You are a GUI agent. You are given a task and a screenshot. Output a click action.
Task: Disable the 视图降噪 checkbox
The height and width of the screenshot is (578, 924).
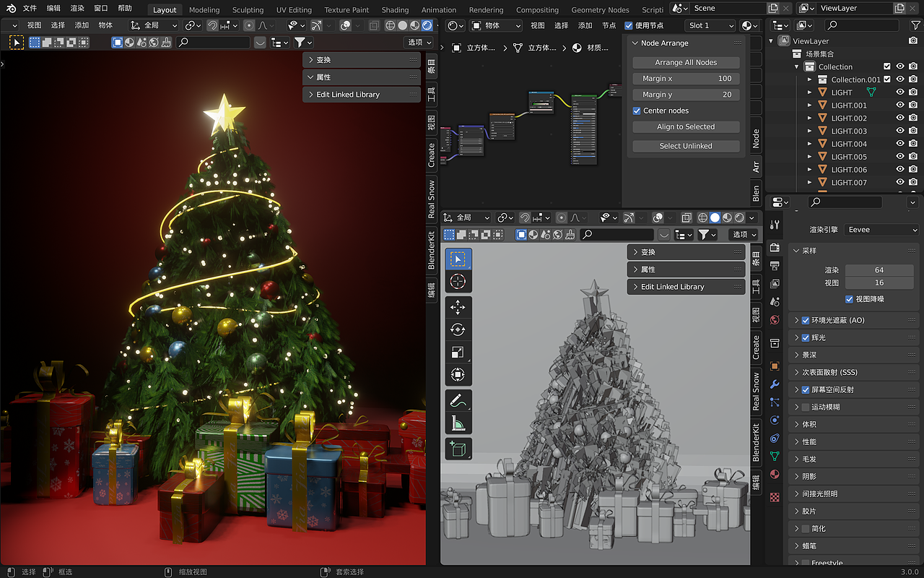850,299
